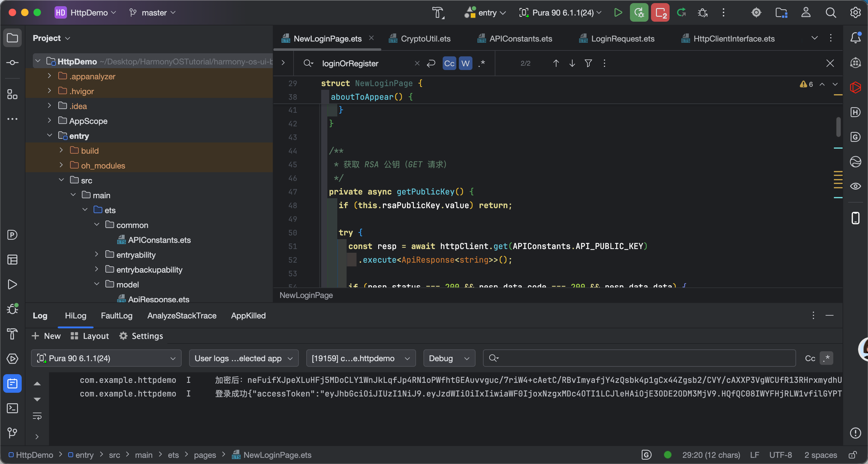
Task: Open the build hammer icon in the top toolbar
Action: point(438,13)
